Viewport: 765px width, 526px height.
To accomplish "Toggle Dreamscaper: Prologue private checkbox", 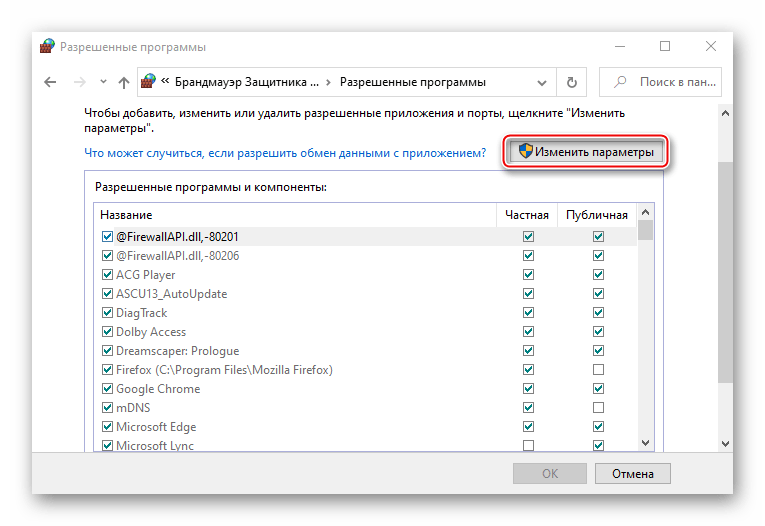I will pyautogui.click(x=528, y=351).
